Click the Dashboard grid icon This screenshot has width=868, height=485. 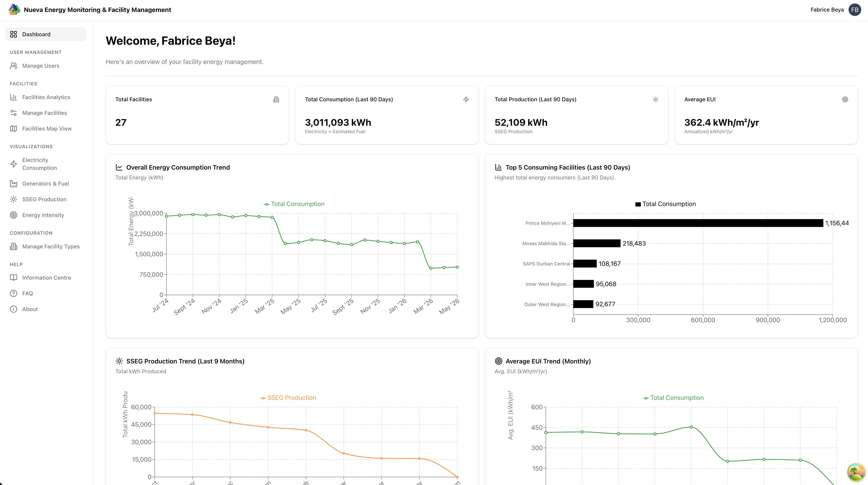point(14,34)
